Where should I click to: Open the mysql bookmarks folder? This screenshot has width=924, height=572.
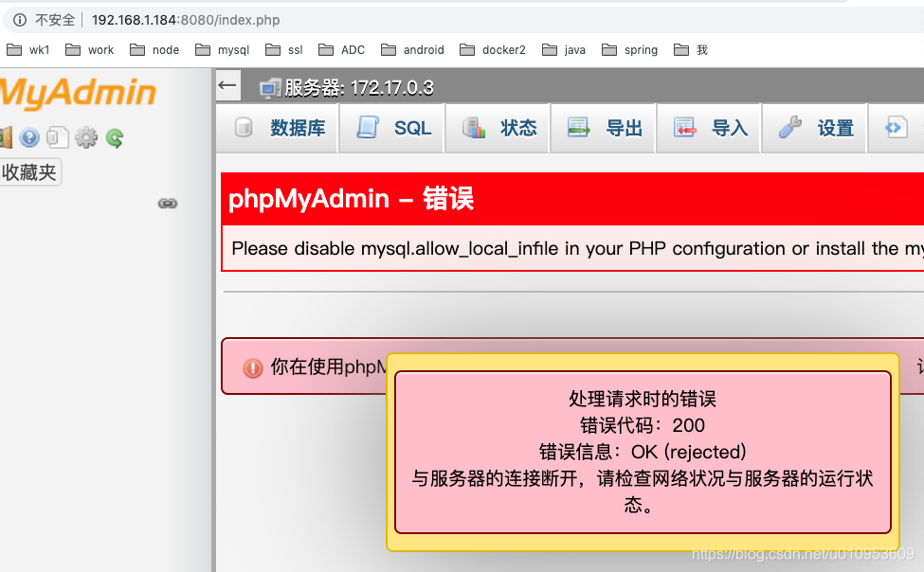click(222, 50)
